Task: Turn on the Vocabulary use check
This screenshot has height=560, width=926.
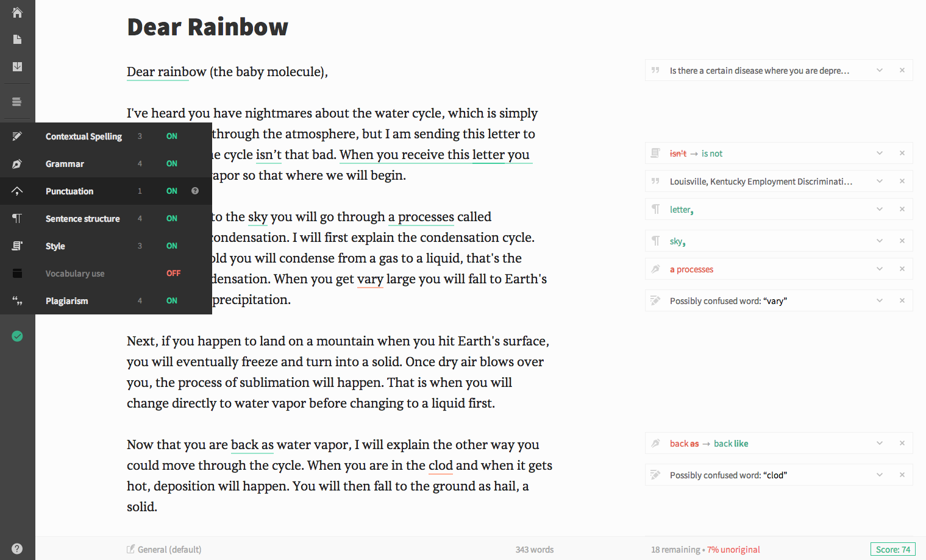Action: (173, 274)
